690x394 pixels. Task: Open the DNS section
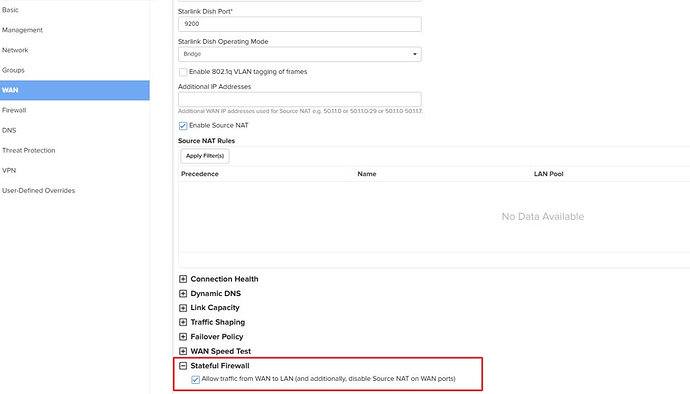[x=9, y=130]
